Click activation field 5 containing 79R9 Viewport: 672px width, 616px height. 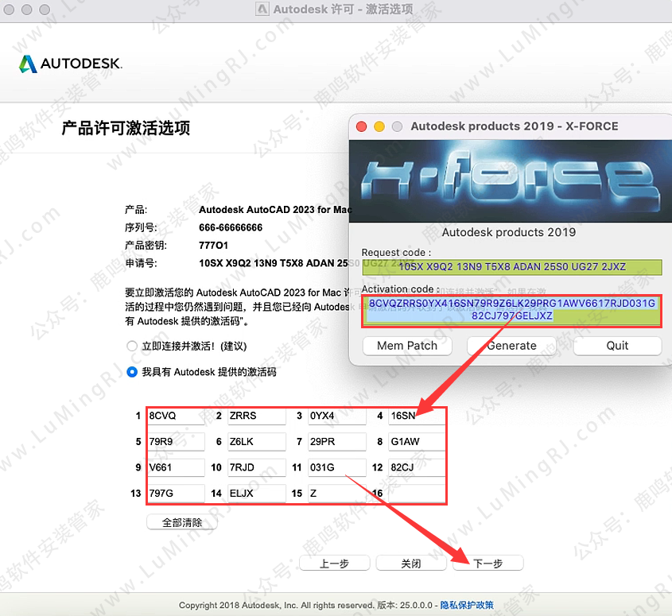coord(176,442)
